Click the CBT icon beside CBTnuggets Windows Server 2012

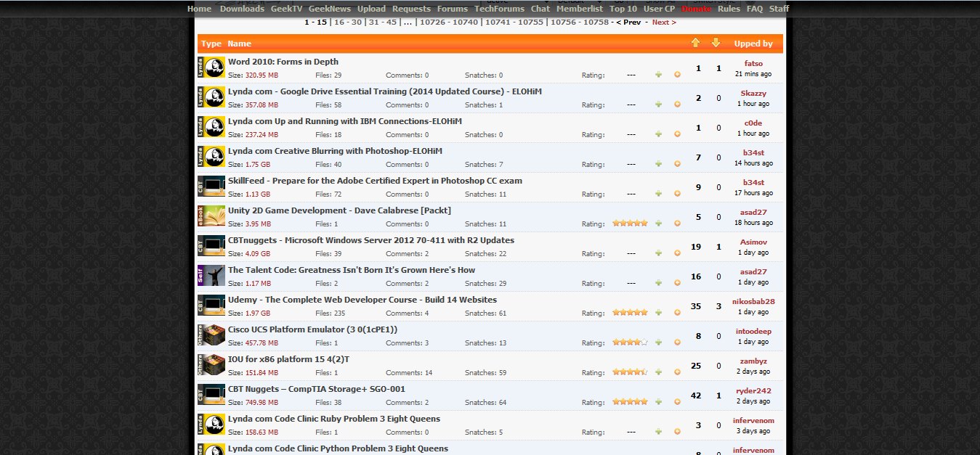[x=211, y=246]
